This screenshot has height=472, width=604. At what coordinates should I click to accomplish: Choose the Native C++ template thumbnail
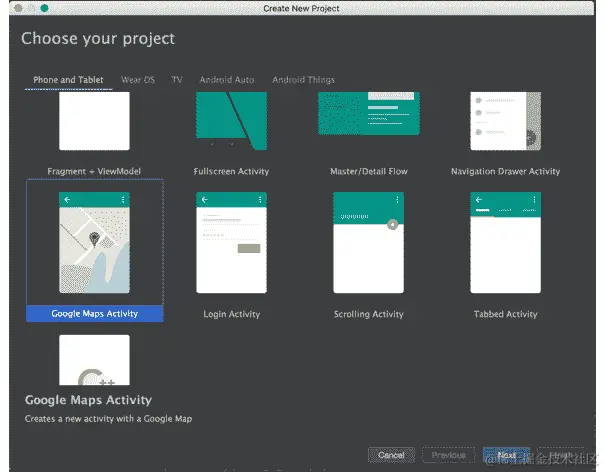point(94,360)
